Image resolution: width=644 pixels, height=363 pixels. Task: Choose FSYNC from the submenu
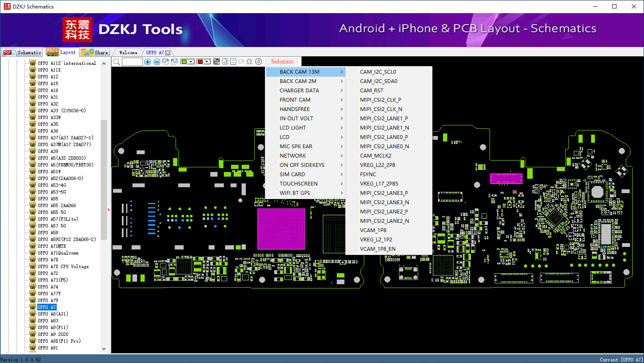click(389, 175)
